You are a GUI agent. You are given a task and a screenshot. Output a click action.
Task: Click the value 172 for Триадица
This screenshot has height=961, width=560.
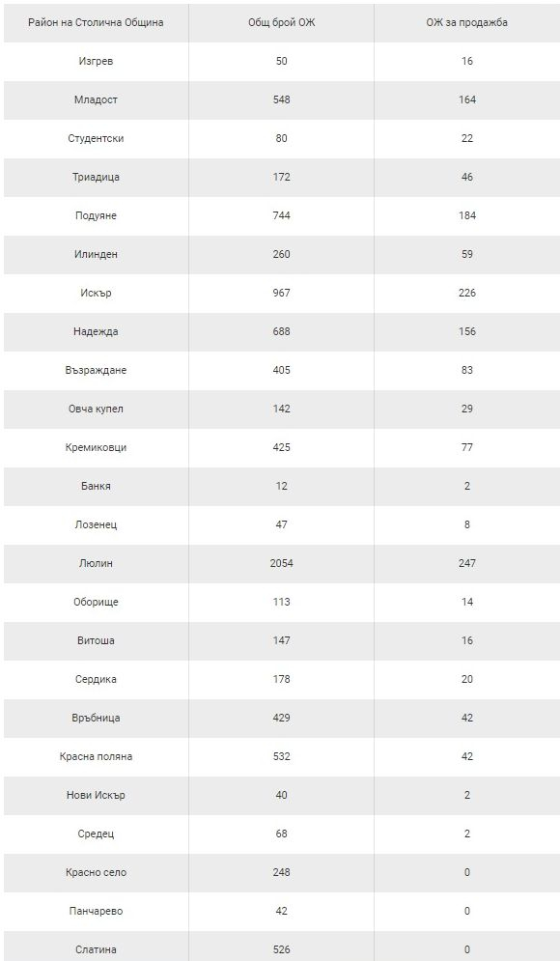[281, 177]
